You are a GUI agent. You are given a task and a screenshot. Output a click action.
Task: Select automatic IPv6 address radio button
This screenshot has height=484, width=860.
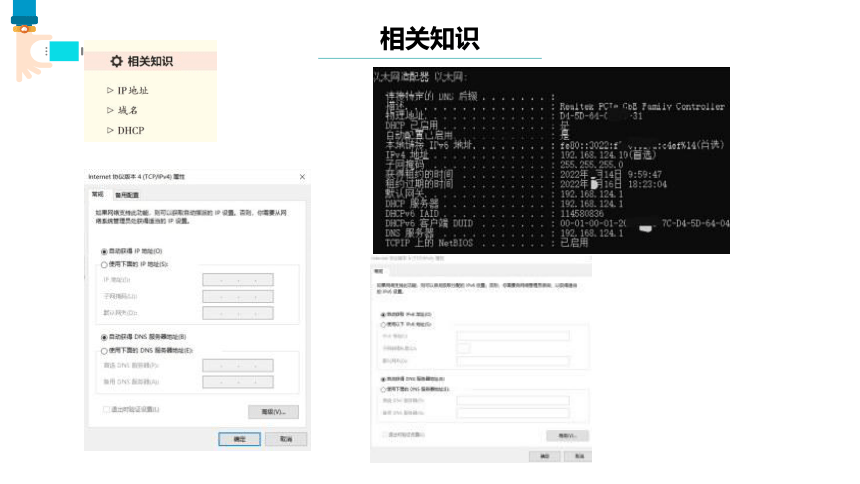click(383, 315)
